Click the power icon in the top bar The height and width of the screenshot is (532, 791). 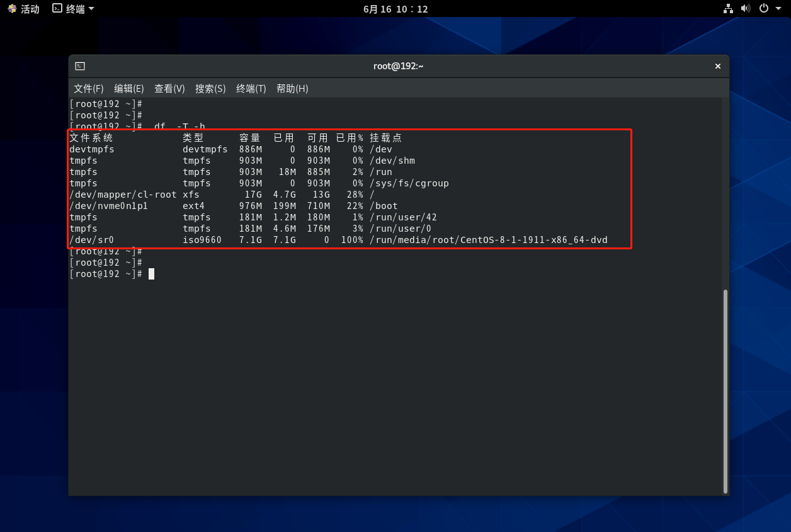pos(763,9)
